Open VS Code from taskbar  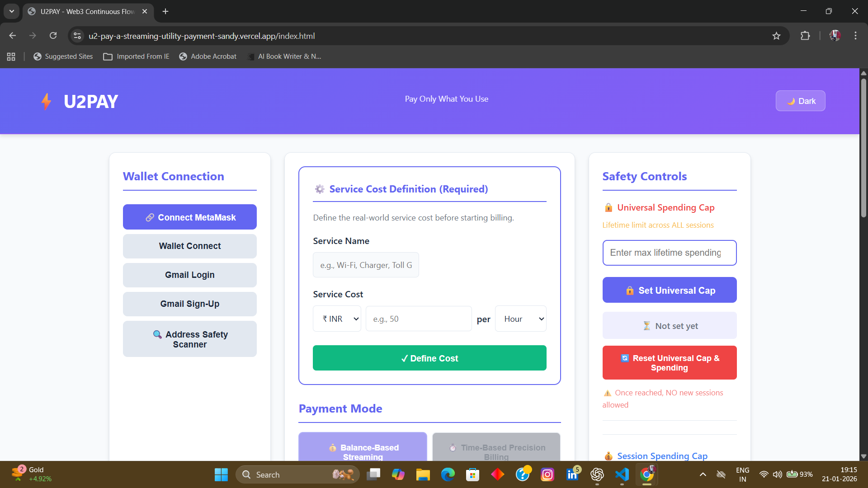point(622,474)
